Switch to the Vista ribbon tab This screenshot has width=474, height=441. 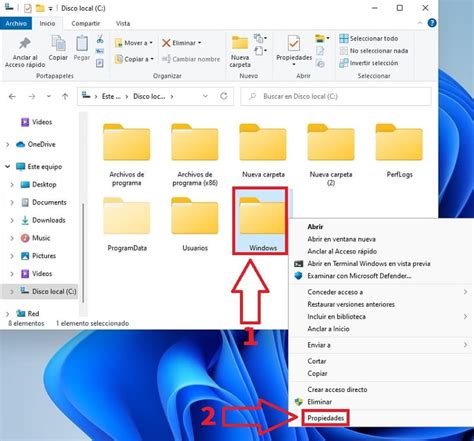pos(123,23)
